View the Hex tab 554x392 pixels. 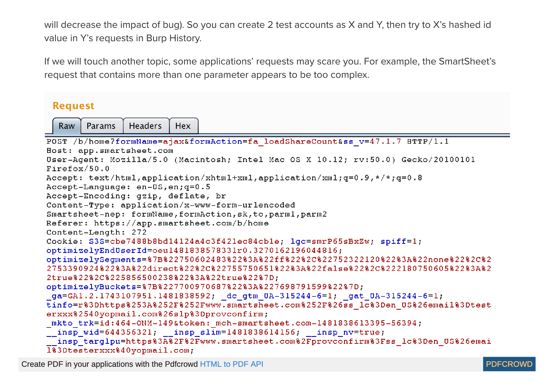(183, 126)
